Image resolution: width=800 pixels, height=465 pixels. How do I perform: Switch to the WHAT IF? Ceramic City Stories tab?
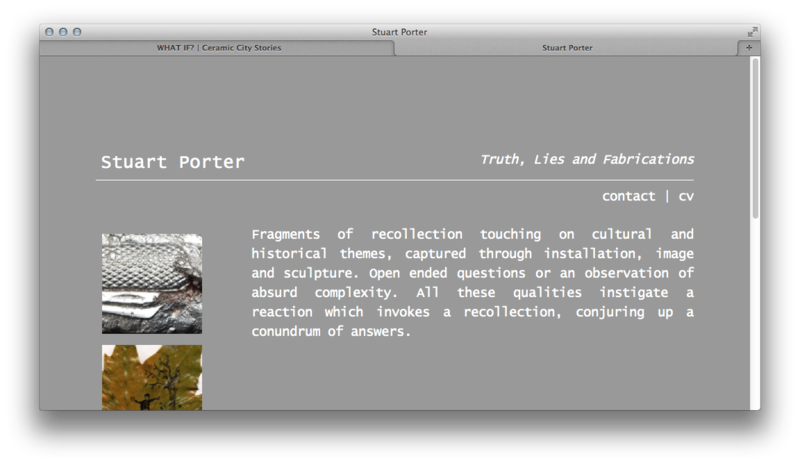(218, 47)
